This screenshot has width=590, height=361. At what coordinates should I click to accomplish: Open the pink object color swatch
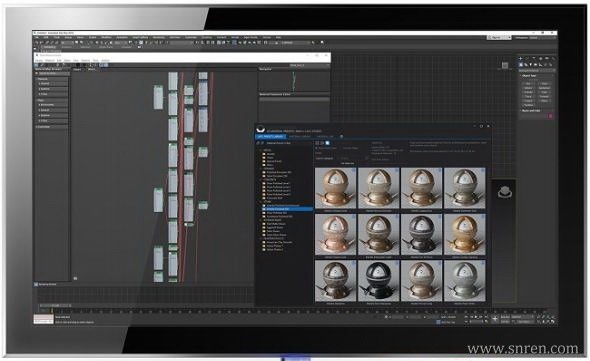point(550,116)
